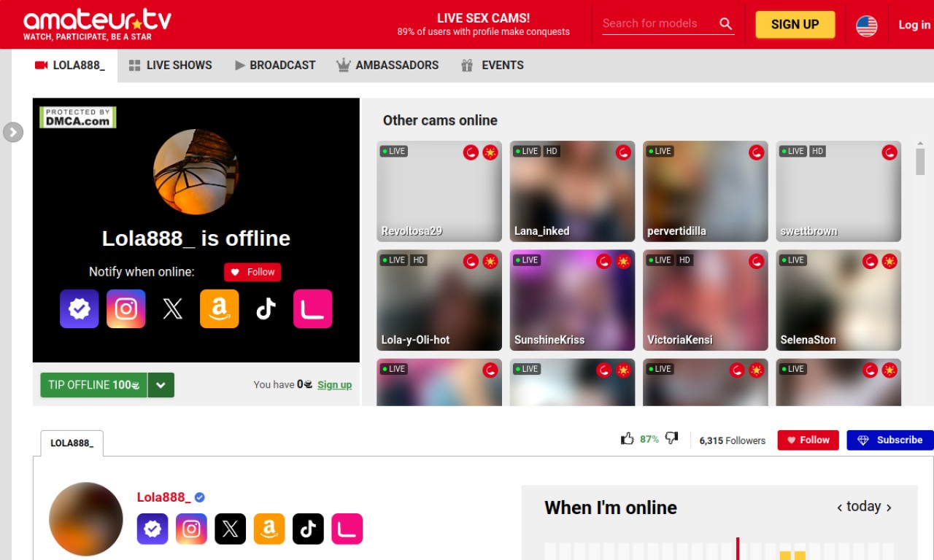Screen dimensions: 934x560
Task: Go to next day in schedule
Action: click(888, 507)
